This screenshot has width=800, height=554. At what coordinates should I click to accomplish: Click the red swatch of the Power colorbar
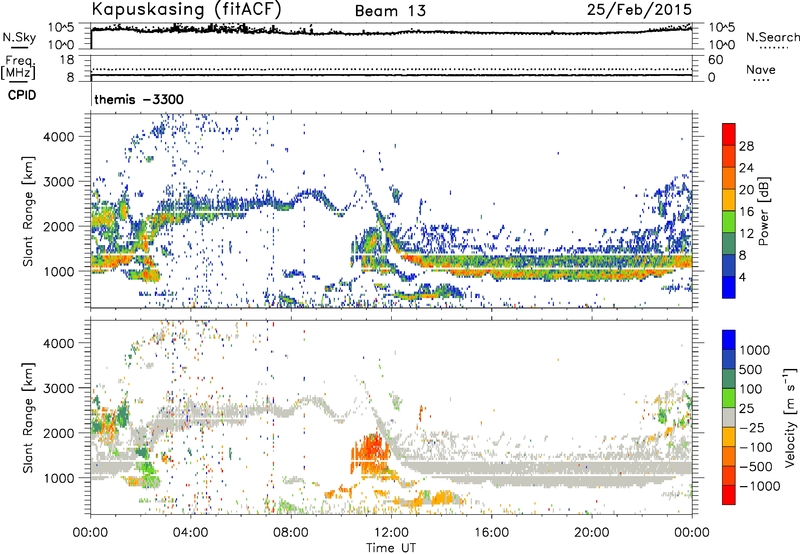[729, 135]
